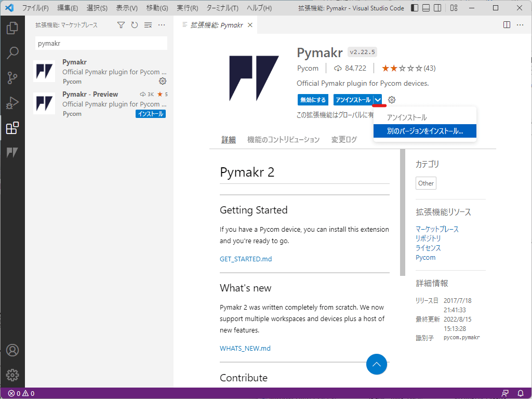Image resolution: width=532 pixels, height=399 pixels.
Task: Open the ライセンス resource link
Action: (x=428, y=248)
